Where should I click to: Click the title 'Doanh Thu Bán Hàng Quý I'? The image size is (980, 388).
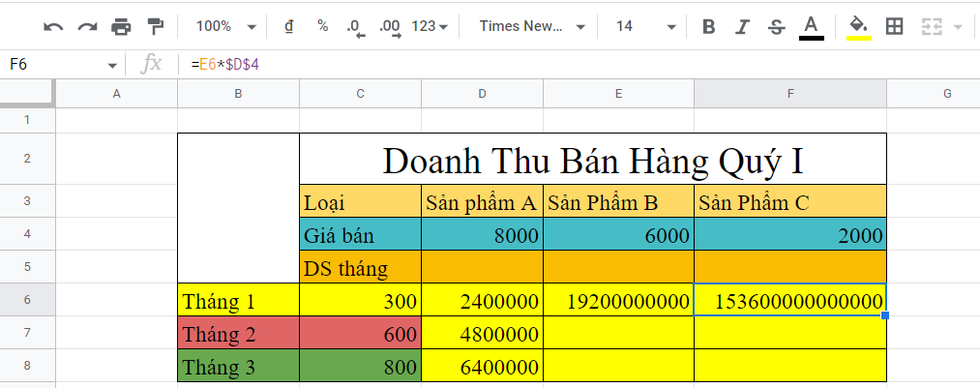coord(592,161)
